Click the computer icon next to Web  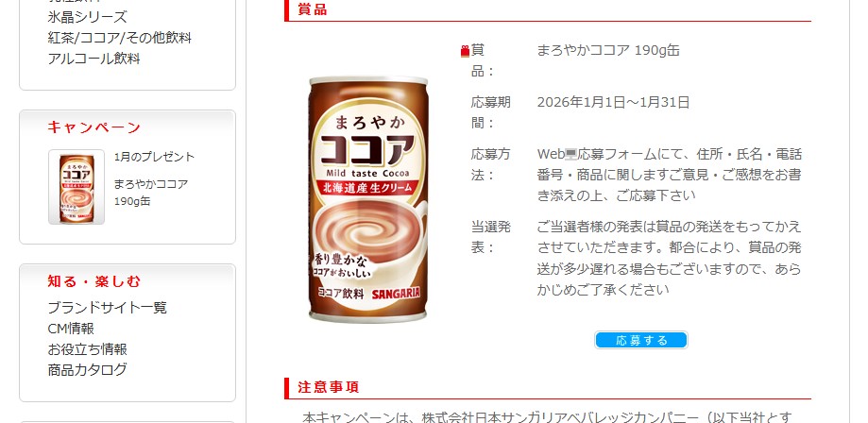tap(570, 154)
